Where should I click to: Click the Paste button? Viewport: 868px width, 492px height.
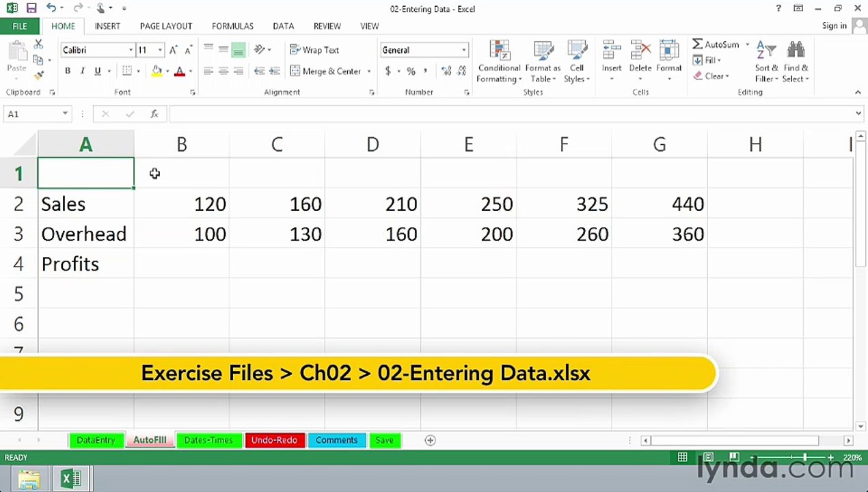tap(16, 59)
